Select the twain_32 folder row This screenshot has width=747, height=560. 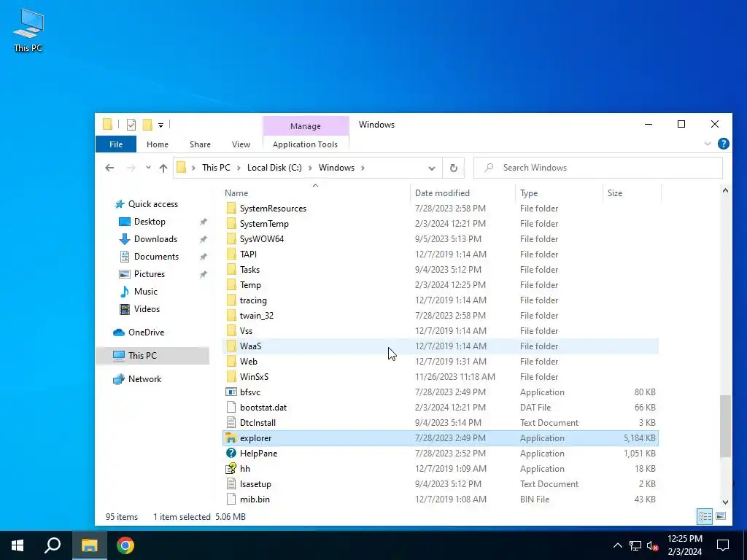(441, 315)
